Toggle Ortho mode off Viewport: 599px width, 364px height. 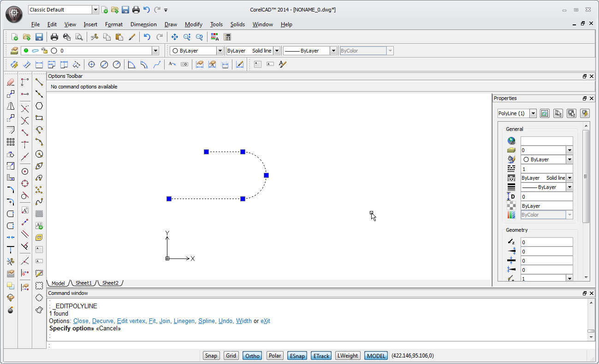252,356
